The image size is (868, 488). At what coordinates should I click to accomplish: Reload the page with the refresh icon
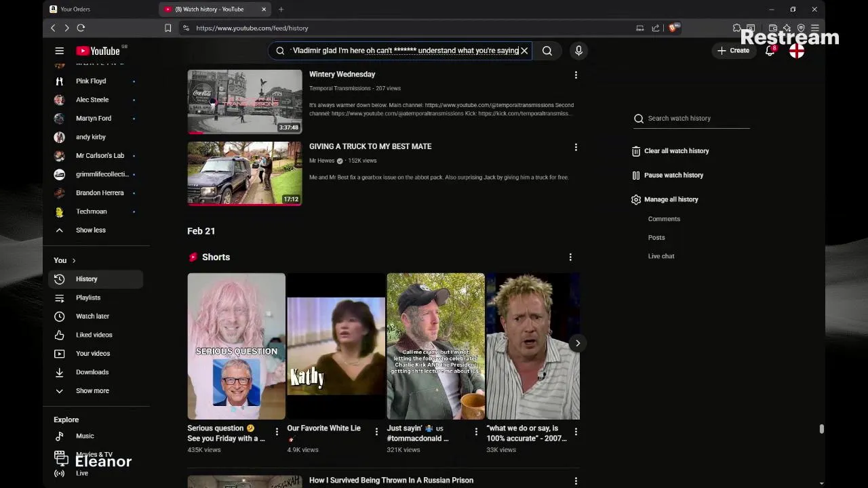[81, 28]
